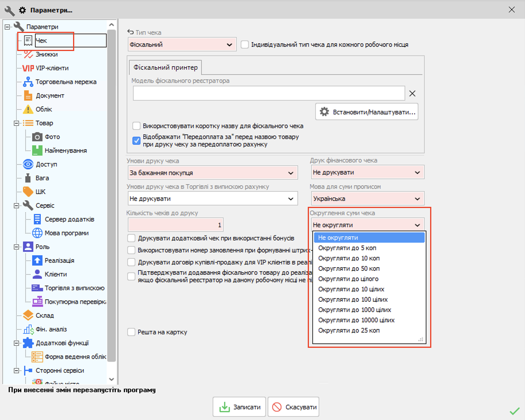Uncheck Відображати Передоплата за checkbox
The image size is (525, 420).
(136, 141)
